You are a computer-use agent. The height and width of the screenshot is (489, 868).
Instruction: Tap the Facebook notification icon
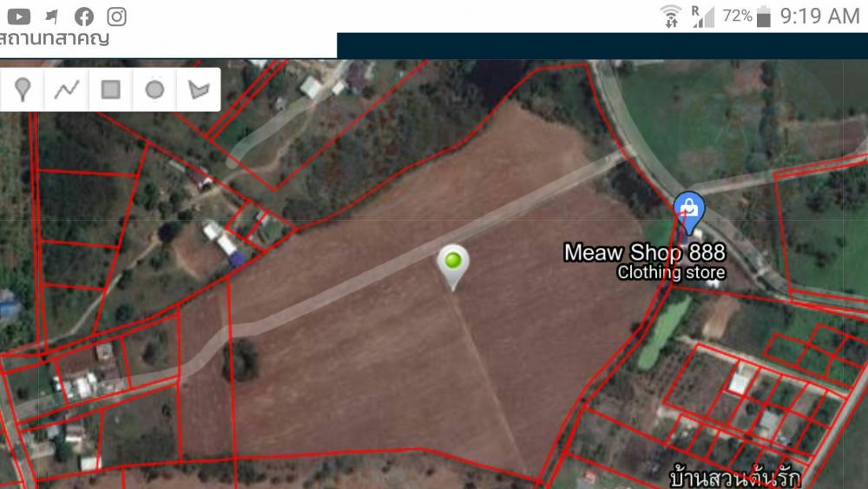click(84, 17)
